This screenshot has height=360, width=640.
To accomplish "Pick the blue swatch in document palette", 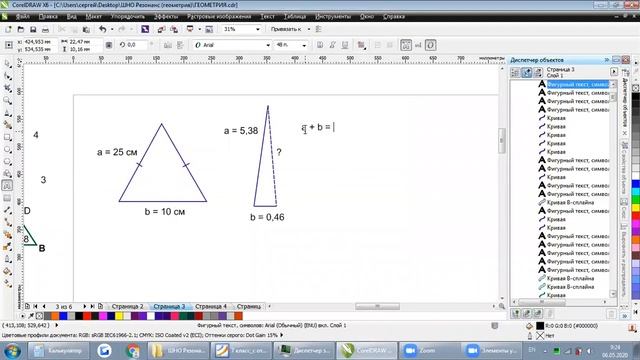I will (63, 316).
